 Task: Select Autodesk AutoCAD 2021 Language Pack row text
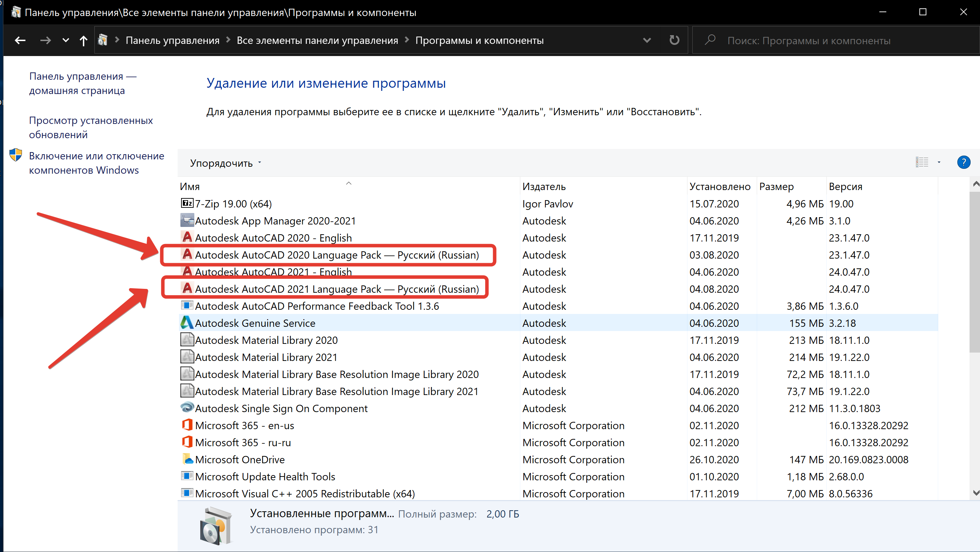pos(337,289)
